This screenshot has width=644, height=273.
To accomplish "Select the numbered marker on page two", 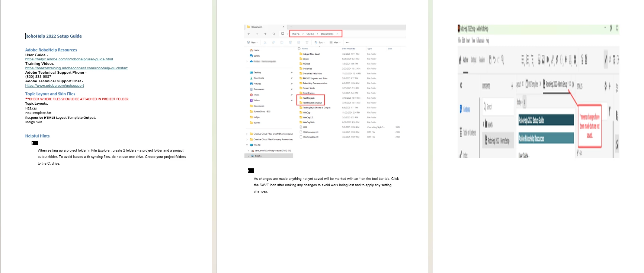I will (x=251, y=171).
